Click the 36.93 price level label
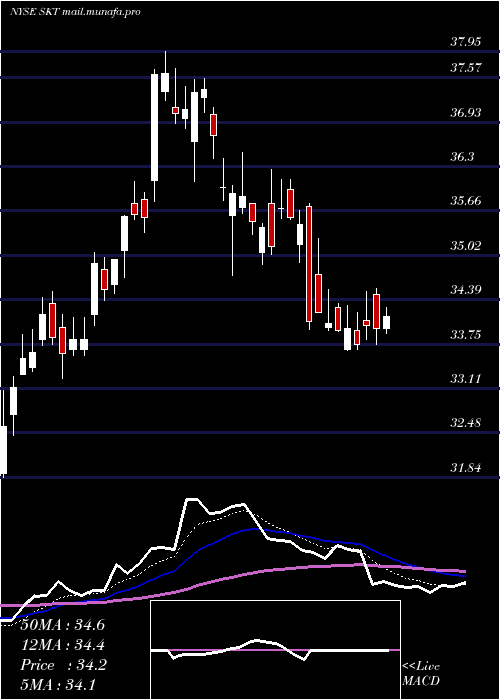The width and height of the screenshot is (500, 700). tap(465, 112)
